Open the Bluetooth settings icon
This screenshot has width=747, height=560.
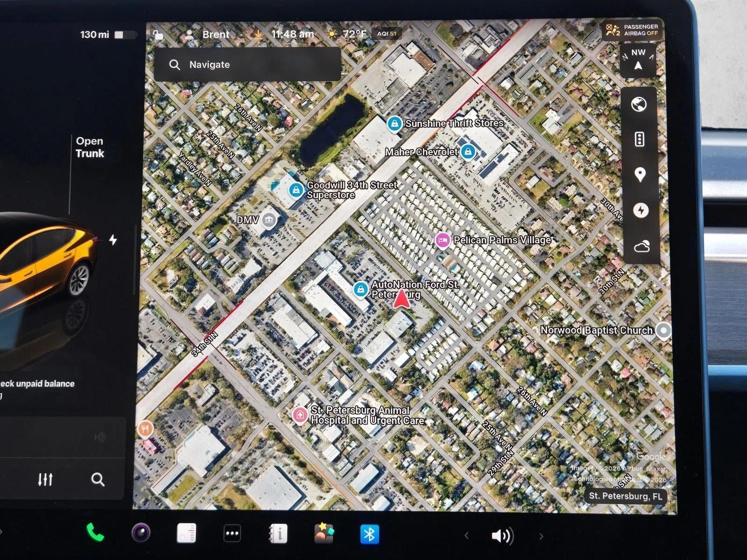point(369,534)
